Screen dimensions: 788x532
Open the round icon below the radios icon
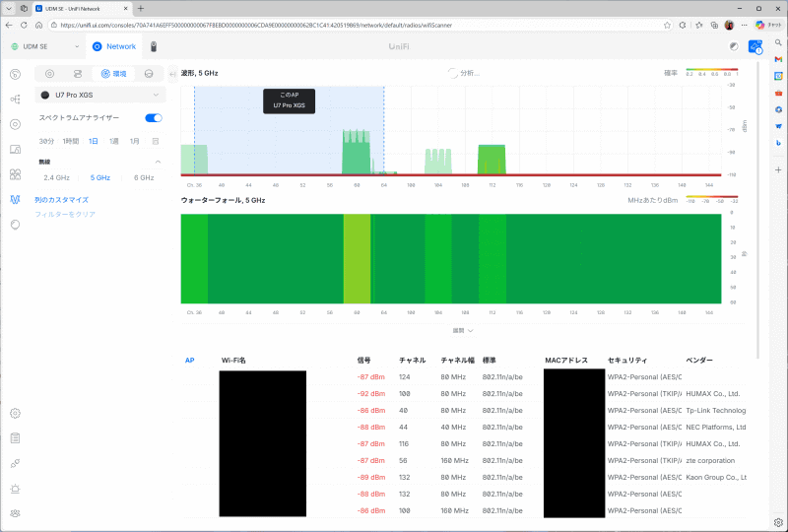click(15, 225)
